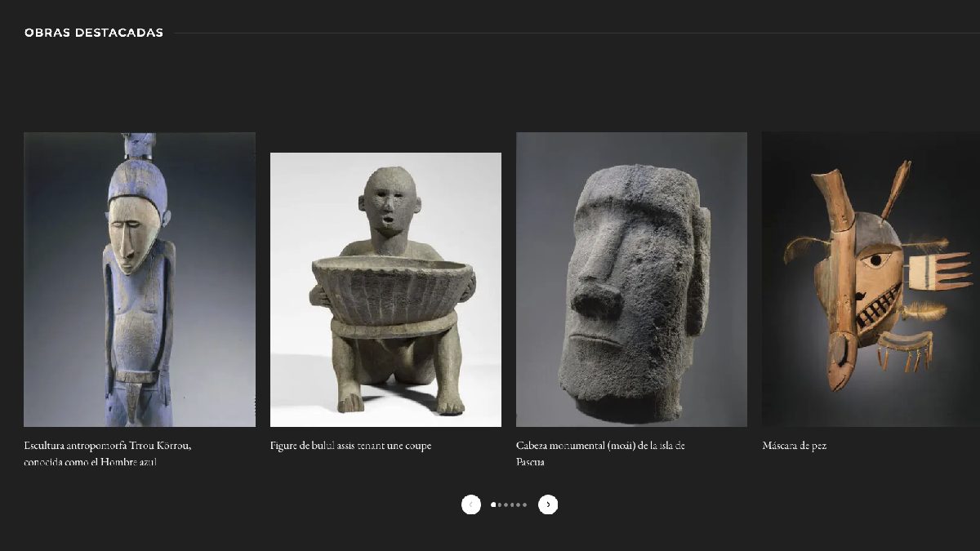
Task: Go to the third carousel page dot
Action: pyautogui.click(x=506, y=504)
